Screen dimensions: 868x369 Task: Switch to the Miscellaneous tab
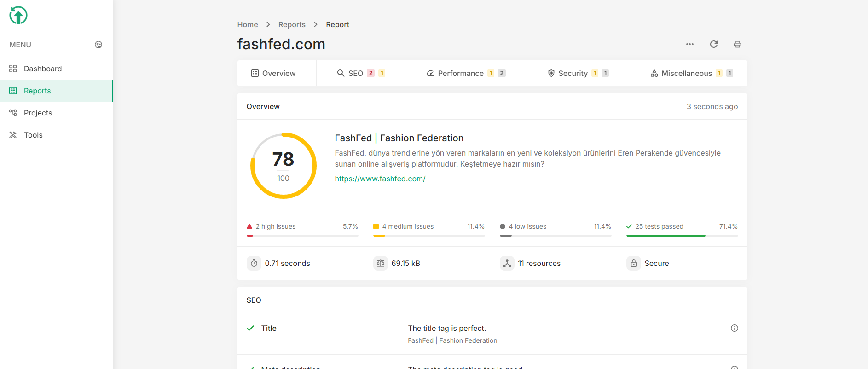(689, 73)
